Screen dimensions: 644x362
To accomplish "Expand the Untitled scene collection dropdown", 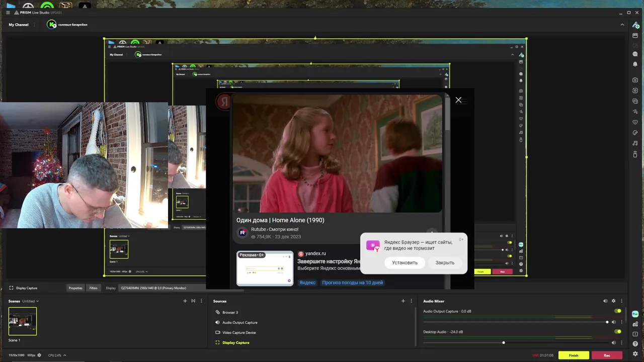I will [x=30, y=301].
